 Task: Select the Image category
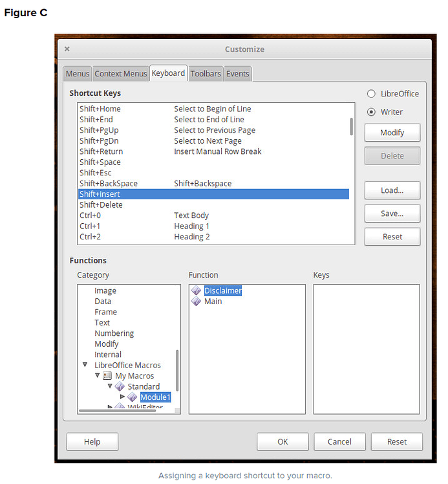105,291
